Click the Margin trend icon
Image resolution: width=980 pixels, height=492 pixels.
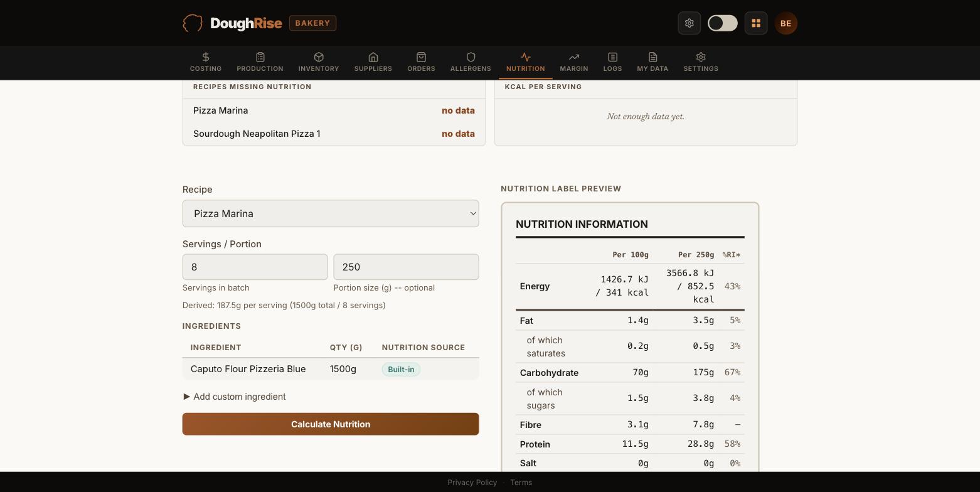click(574, 57)
